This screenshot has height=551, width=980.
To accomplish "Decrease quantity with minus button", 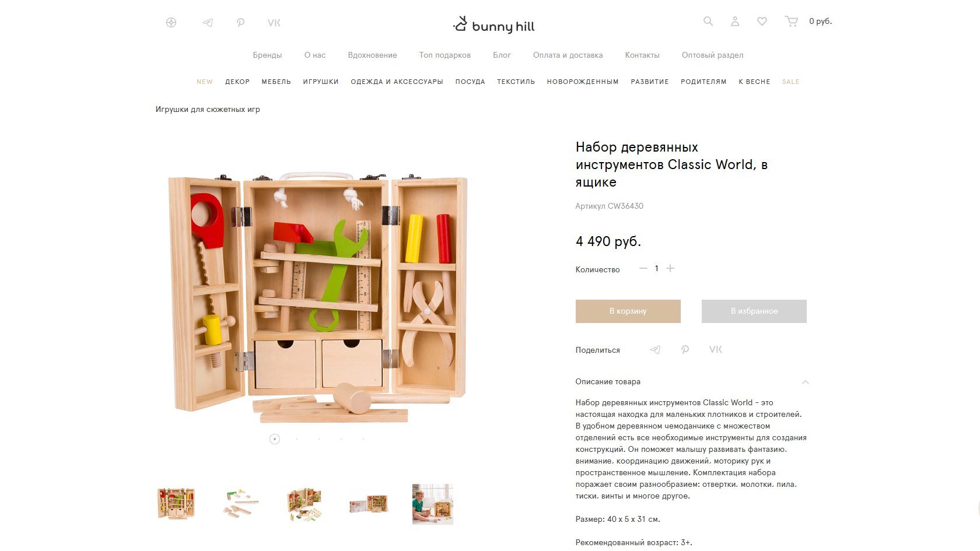I will pos(643,268).
